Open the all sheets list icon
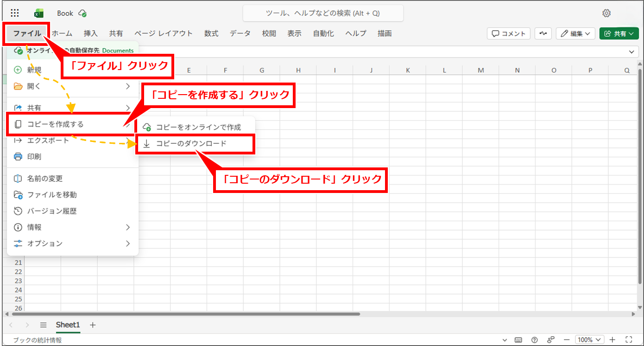 [x=43, y=325]
